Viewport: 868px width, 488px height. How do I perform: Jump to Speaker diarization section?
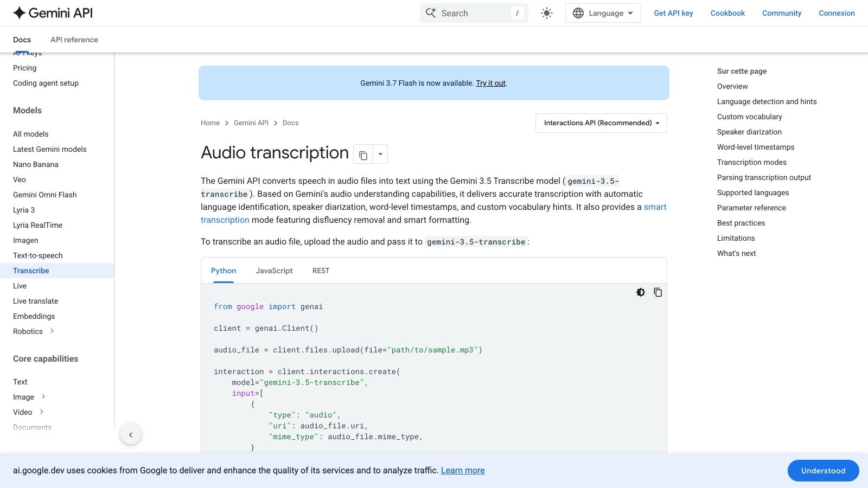[749, 132]
